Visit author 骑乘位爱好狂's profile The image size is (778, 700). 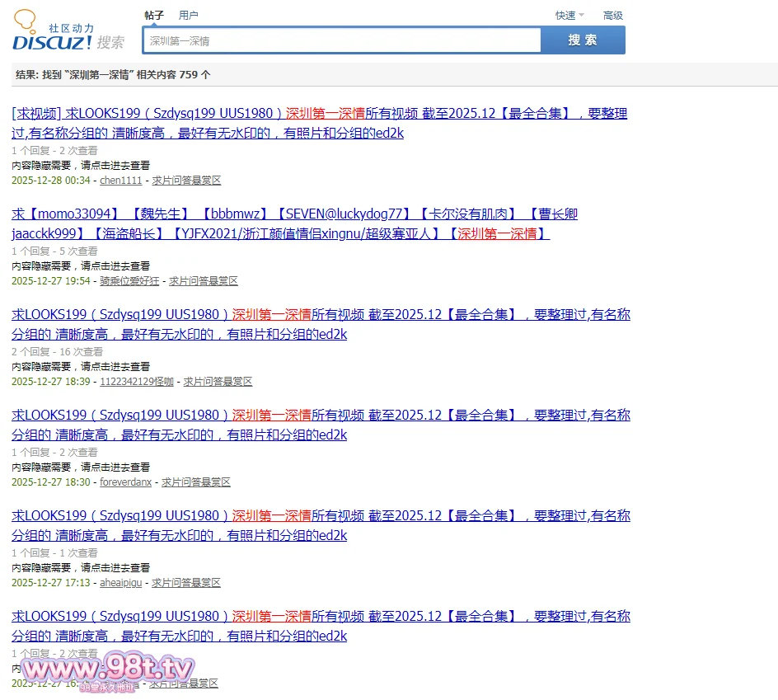point(129,281)
